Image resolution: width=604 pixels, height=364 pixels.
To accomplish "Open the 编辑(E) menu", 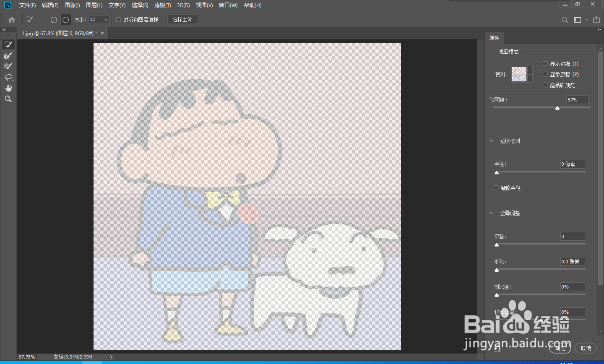I will tap(50, 5).
